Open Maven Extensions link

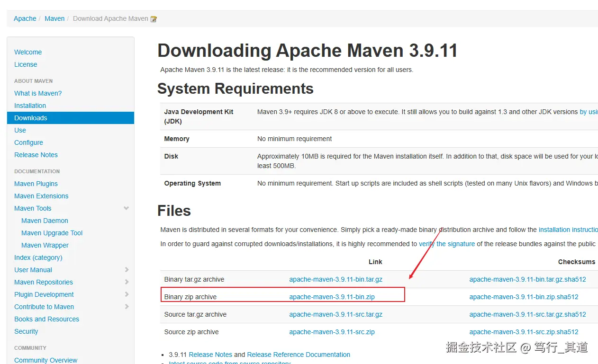[x=41, y=196]
